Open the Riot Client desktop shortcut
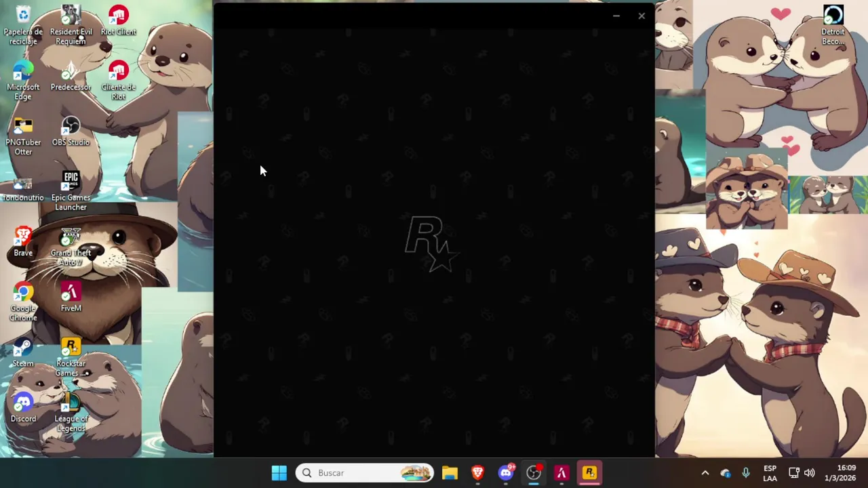Screen dimensions: 868x488 click(119, 21)
